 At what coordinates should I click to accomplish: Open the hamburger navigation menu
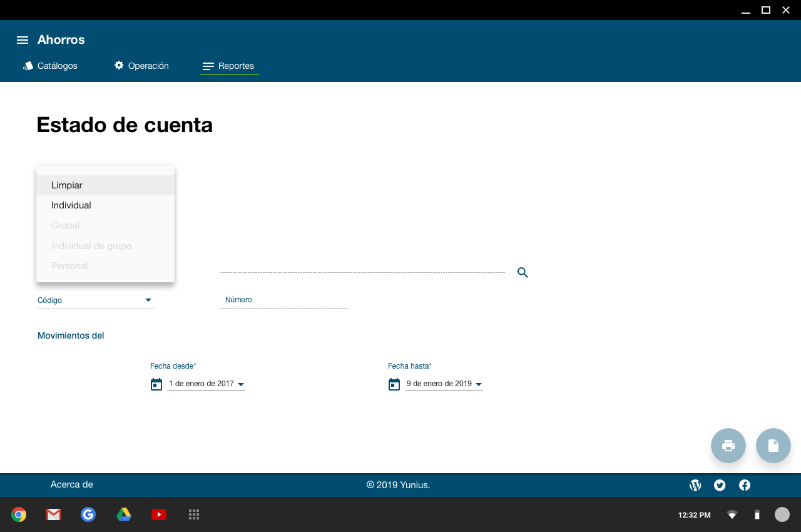point(23,40)
